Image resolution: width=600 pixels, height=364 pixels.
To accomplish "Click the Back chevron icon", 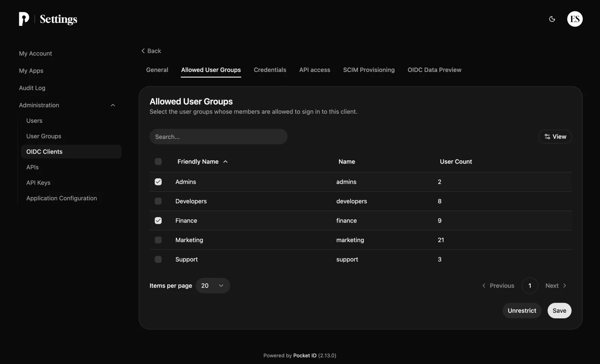I will 143,51.
